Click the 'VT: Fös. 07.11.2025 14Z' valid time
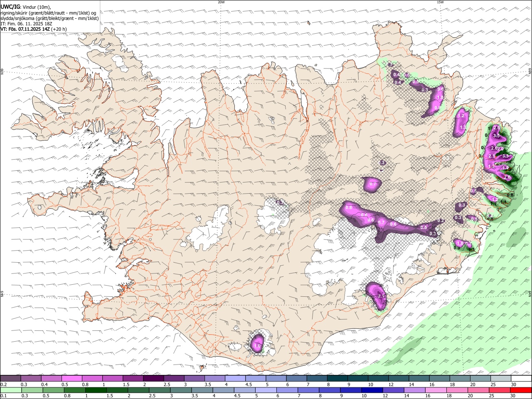 click(25, 29)
